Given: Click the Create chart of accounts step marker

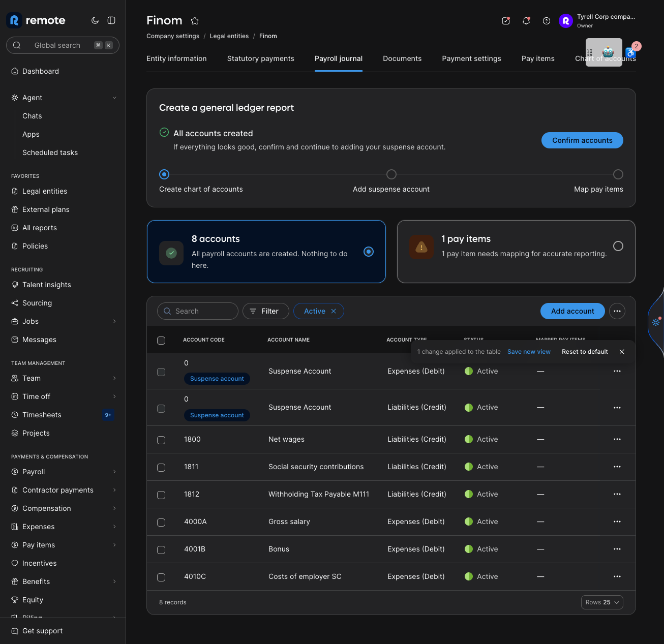Looking at the screenshot, I should coord(164,174).
